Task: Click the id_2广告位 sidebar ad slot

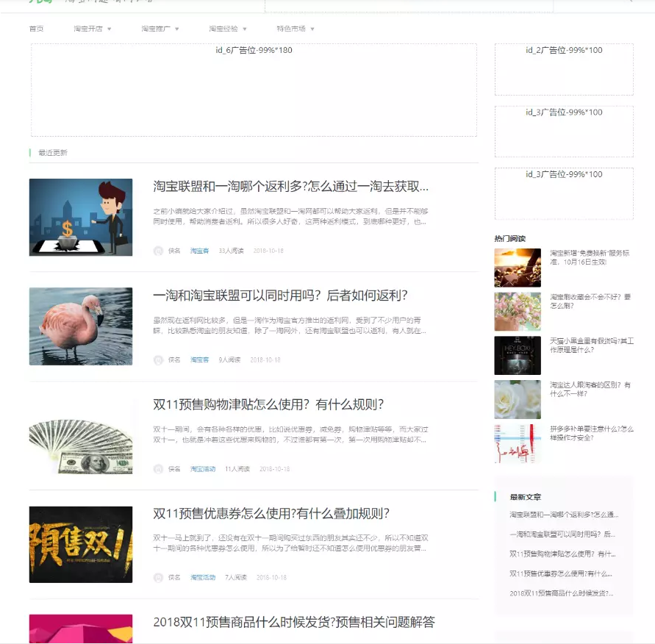Action: (564, 69)
